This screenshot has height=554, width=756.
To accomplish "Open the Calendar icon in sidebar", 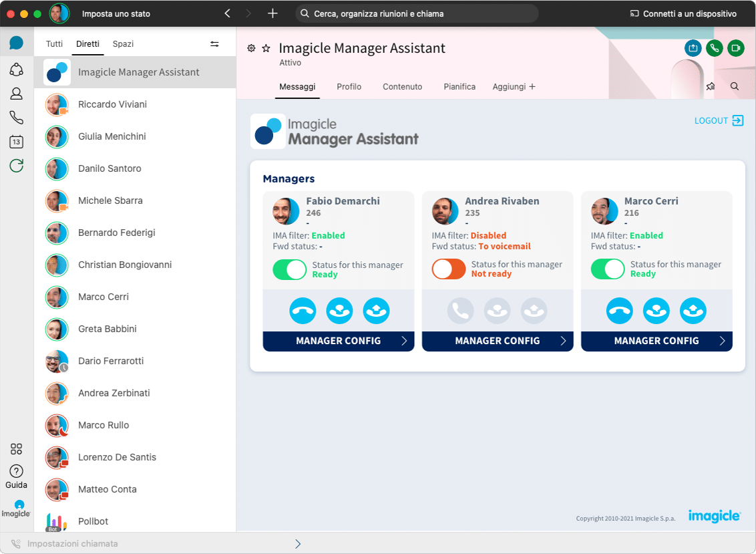I will [x=17, y=142].
